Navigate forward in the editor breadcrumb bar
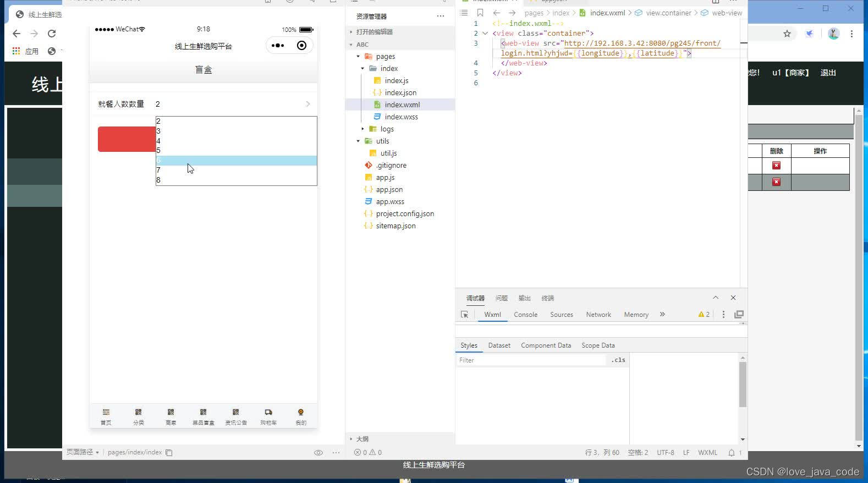 [x=513, y=13]
